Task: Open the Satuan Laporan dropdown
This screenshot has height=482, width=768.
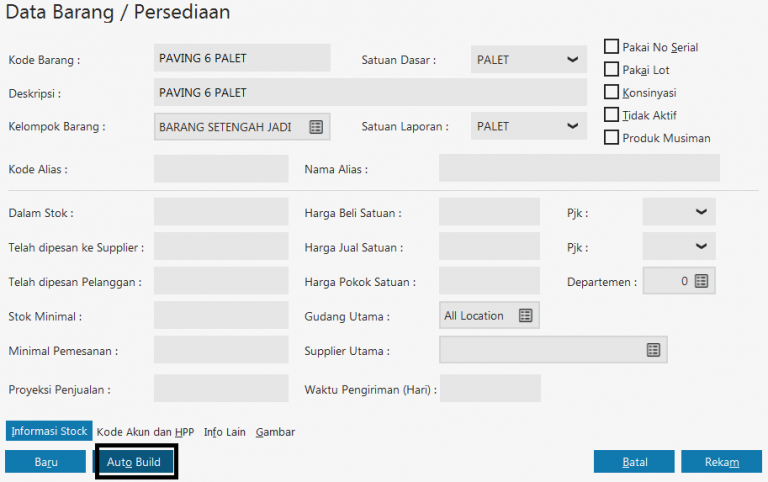Action: [x=572, y=127]
